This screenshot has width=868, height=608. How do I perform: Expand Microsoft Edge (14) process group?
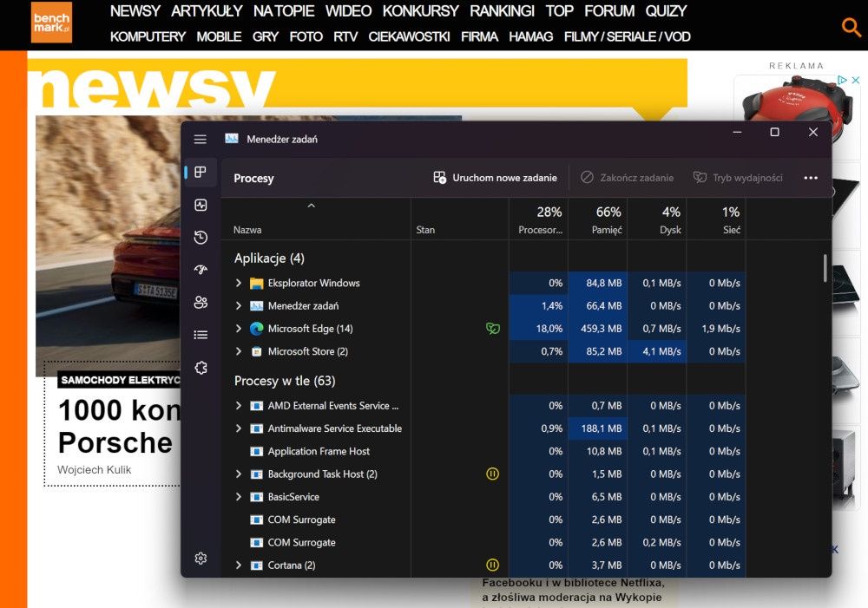239,328
